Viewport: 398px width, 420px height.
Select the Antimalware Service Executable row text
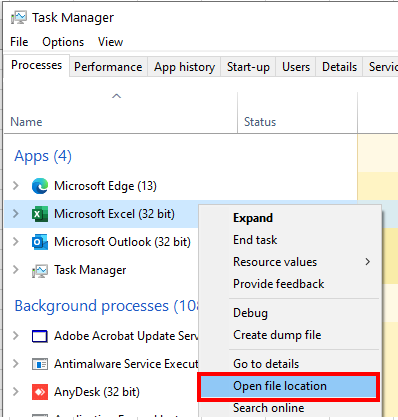coord(126,364)
